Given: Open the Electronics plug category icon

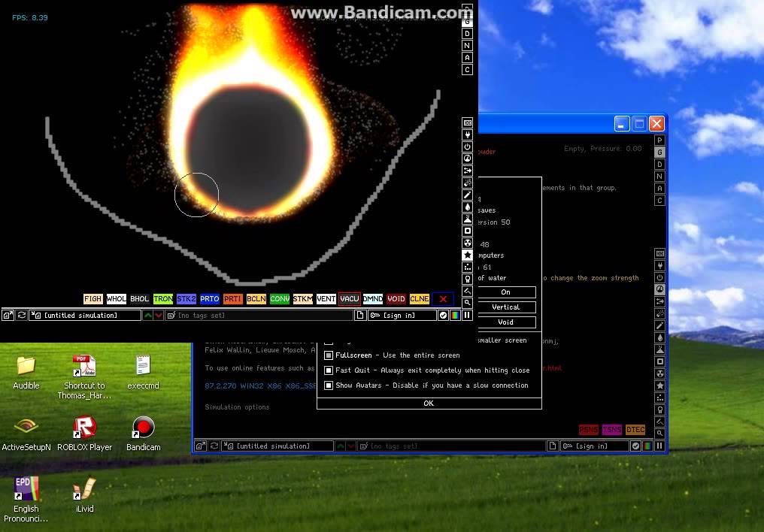Looking at the screenshot, I should [x=467, y=135].
